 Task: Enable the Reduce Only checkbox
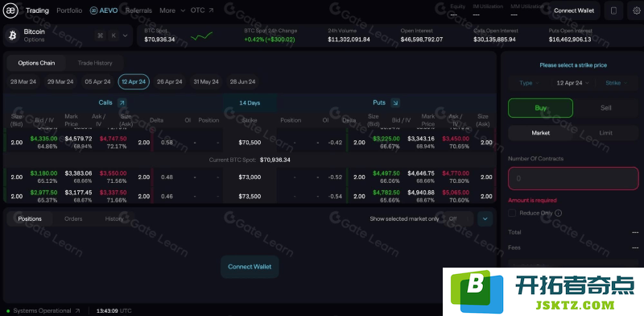pos(512,213)
